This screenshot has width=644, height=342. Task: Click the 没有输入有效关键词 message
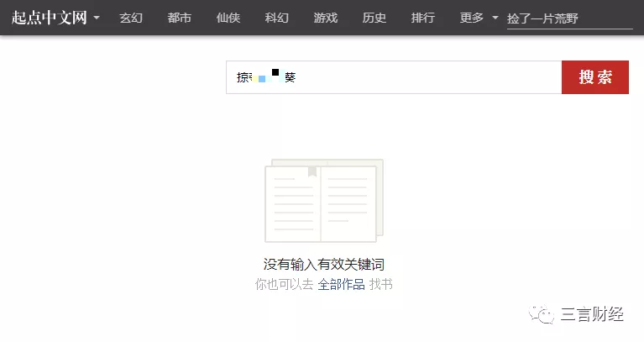[324, 265]
